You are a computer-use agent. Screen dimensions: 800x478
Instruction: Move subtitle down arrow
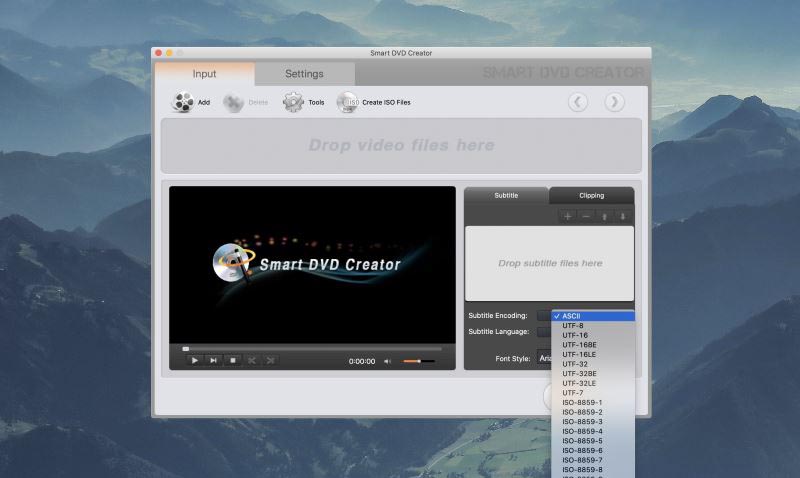tap(623, 216)
